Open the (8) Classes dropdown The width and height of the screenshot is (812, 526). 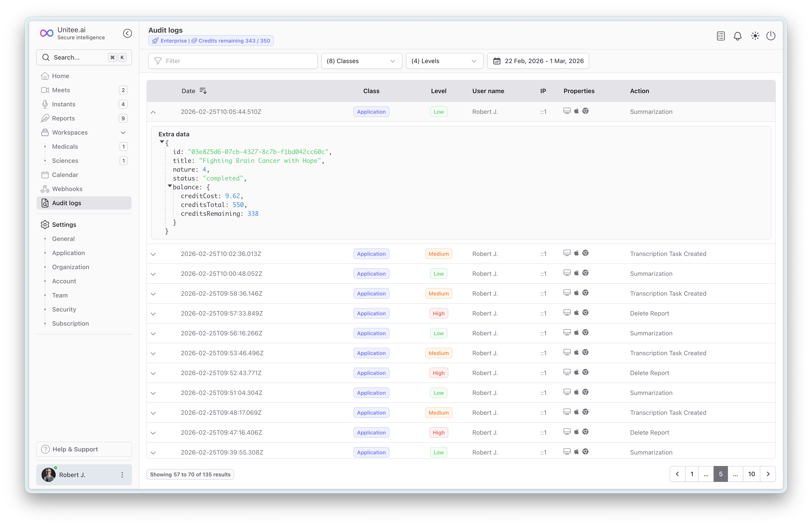click(362, 61)
